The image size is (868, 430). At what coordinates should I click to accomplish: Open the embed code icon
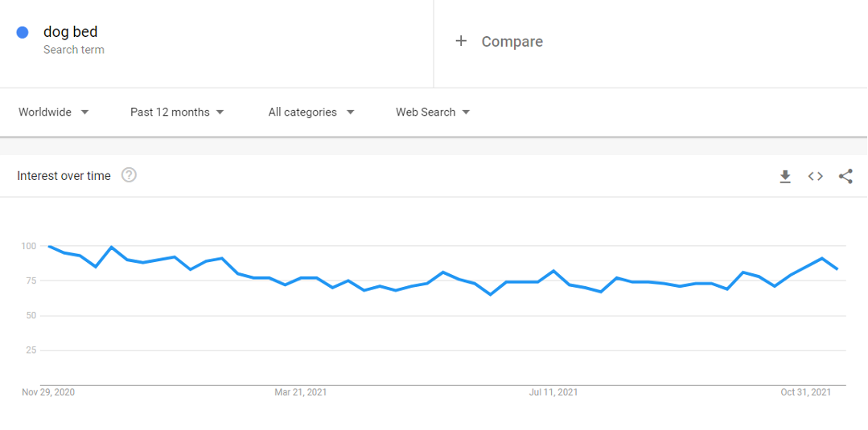click(816, 177)
